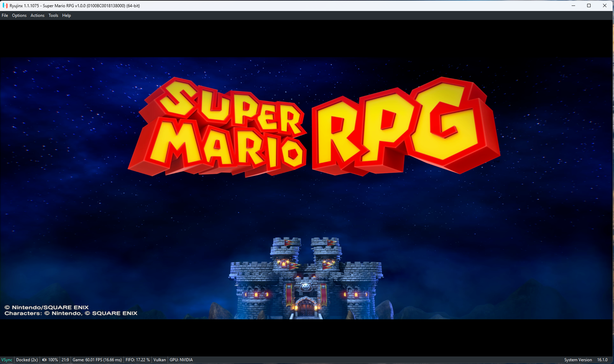This screenshot has width=614, height=364.
Task: Open the File menu
Action: click(5, 15)
